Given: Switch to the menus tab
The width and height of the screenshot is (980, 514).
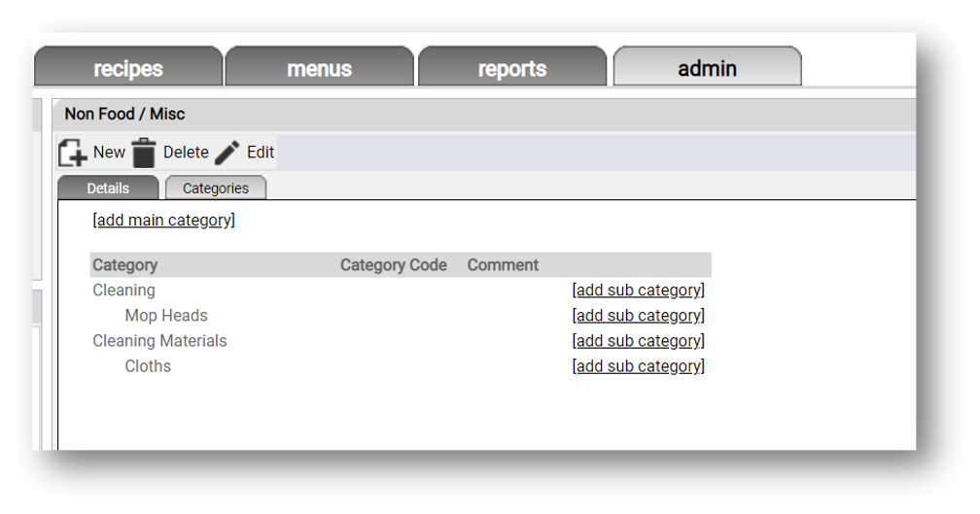Looking at the screenshot, I should 319,66.
